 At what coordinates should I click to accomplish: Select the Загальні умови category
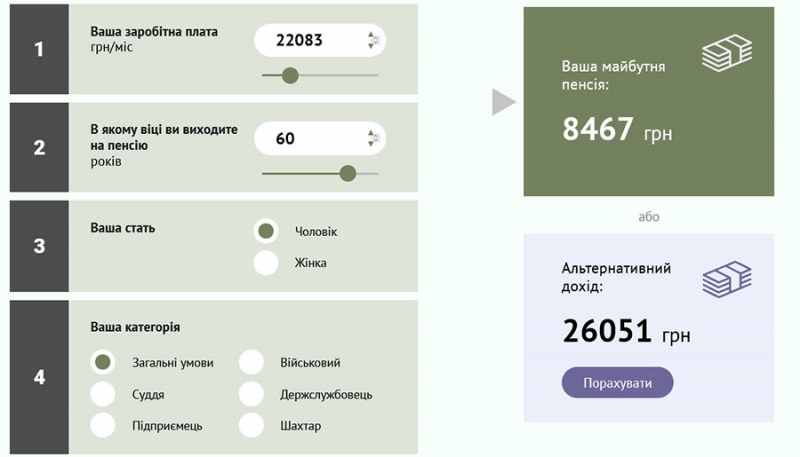point(102,362)
